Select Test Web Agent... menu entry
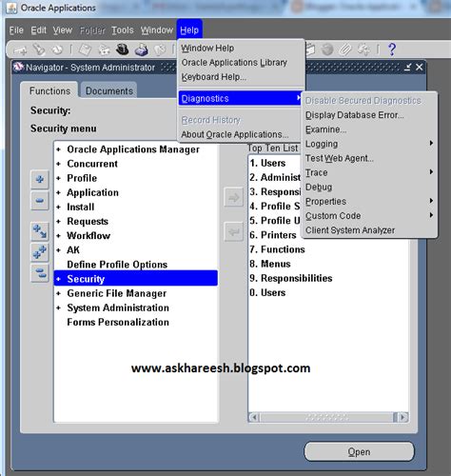This screenshot has height=476, width=451. point(340,158)
